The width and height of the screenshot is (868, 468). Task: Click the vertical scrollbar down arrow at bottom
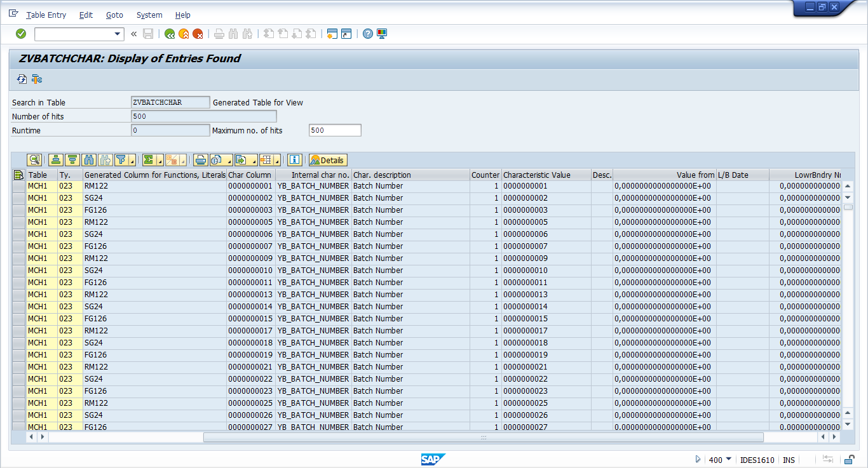pos(848,424)
